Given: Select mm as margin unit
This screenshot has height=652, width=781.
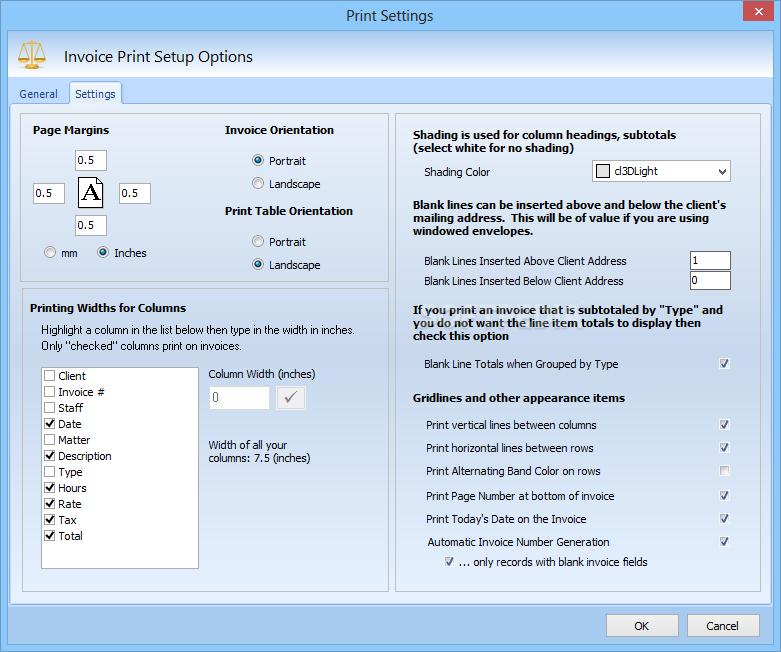Looking at the screenshot, I should tap(50, 253).
